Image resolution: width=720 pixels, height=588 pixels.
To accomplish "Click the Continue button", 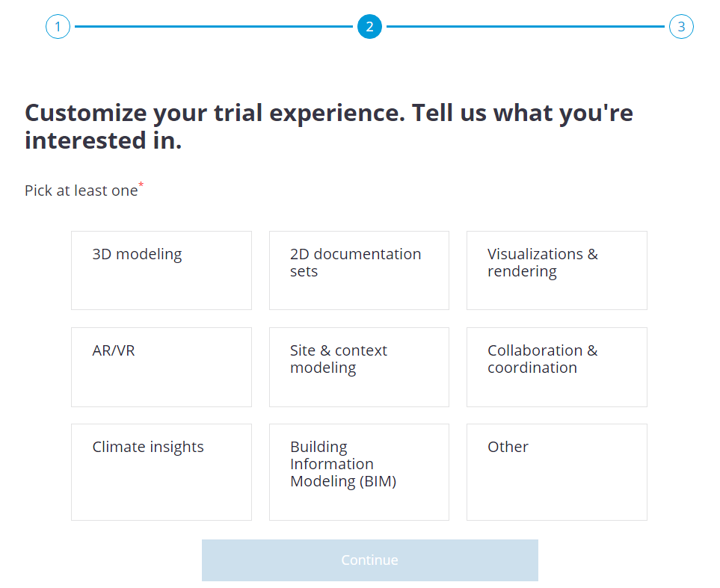I will click(x=370, y=560).
